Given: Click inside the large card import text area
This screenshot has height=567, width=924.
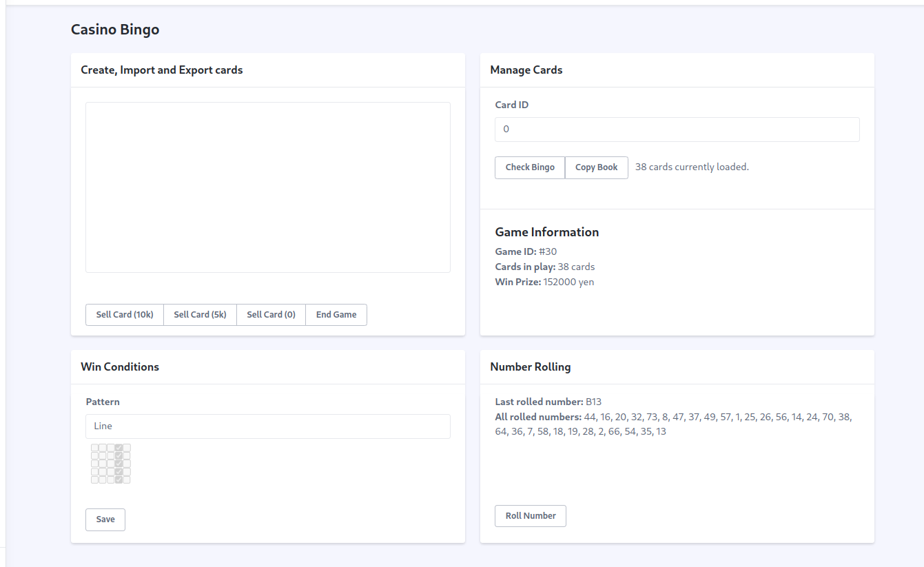Looking at the screenshot, I should (x=267, y=187).
